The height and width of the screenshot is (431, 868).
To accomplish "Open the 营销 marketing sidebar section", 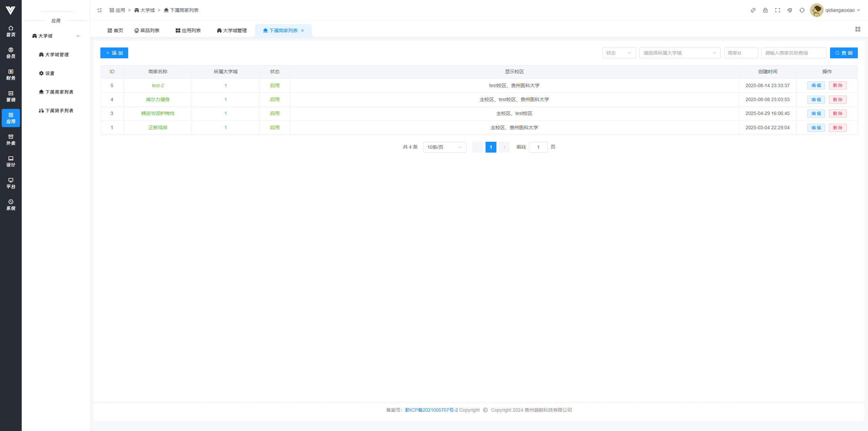I will click(11, 96).
